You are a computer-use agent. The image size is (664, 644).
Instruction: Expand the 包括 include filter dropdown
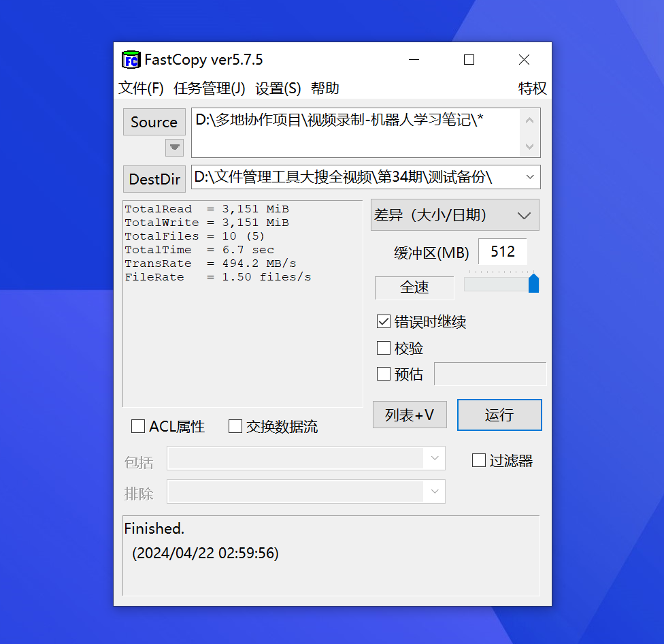tap(435, 459)
